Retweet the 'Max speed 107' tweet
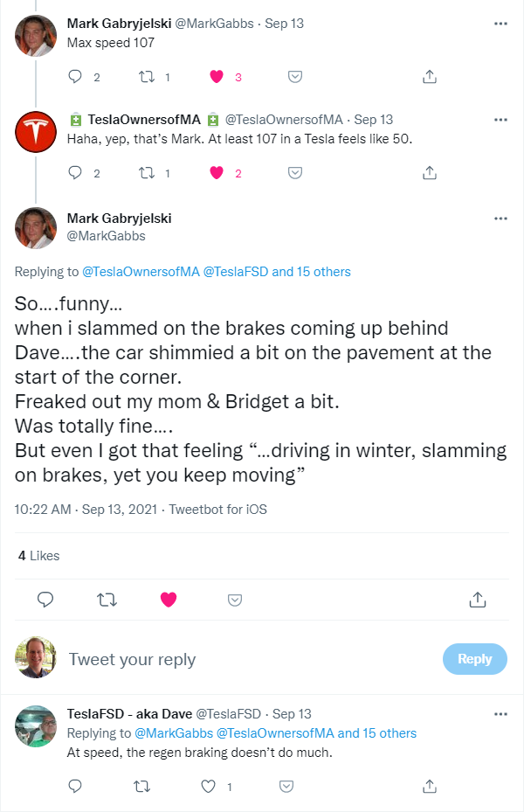524x812 pixels. point(147,77)
